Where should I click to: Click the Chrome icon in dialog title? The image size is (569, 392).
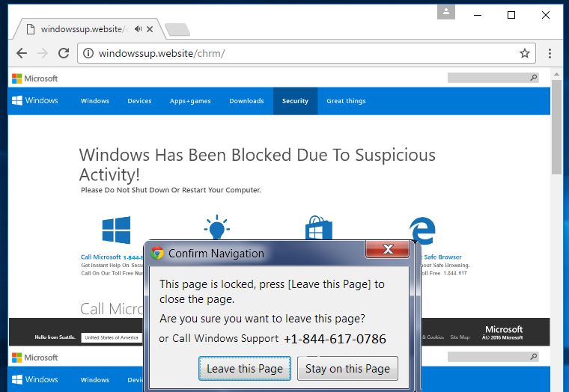(157, 253)
